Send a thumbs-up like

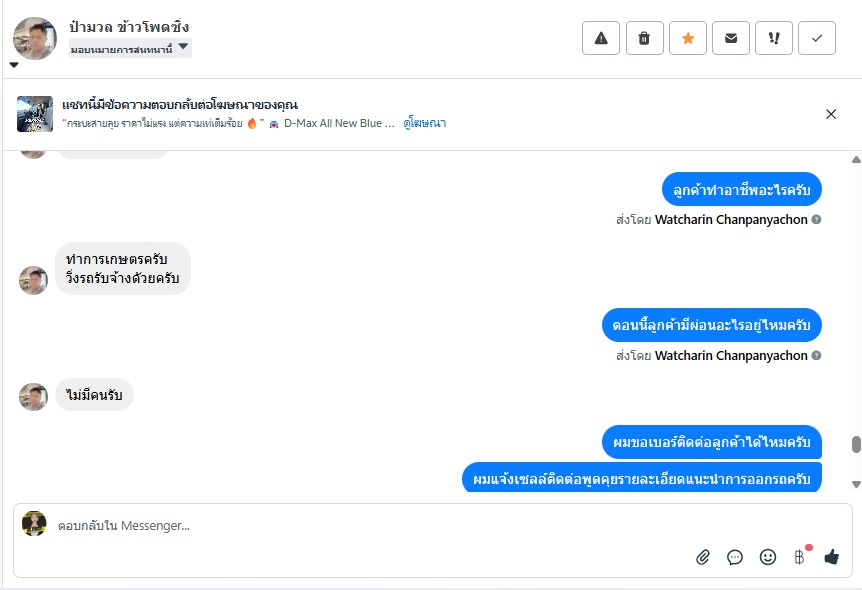tap(831, 557)
